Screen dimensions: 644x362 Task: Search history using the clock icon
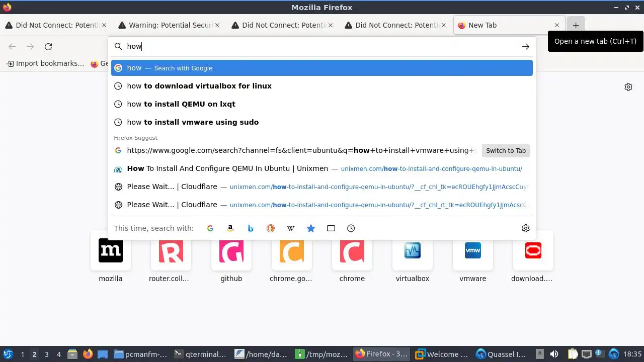[351, 228]
